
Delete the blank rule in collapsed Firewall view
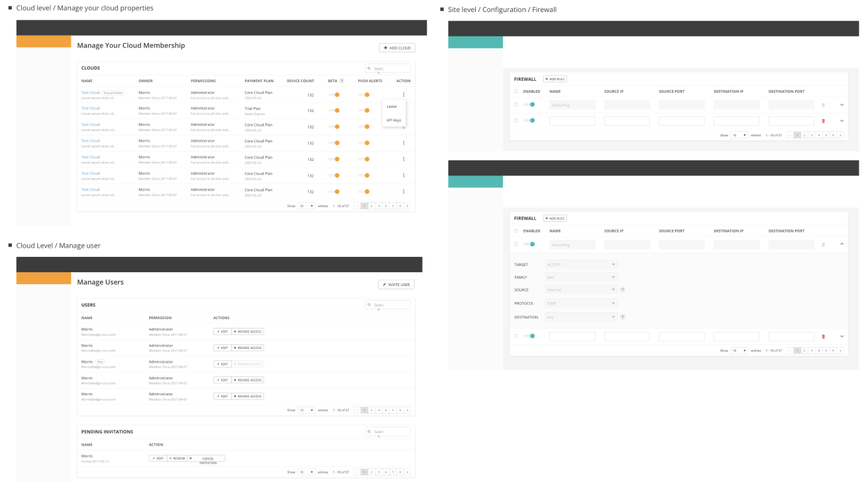click(x=824, y=121)
